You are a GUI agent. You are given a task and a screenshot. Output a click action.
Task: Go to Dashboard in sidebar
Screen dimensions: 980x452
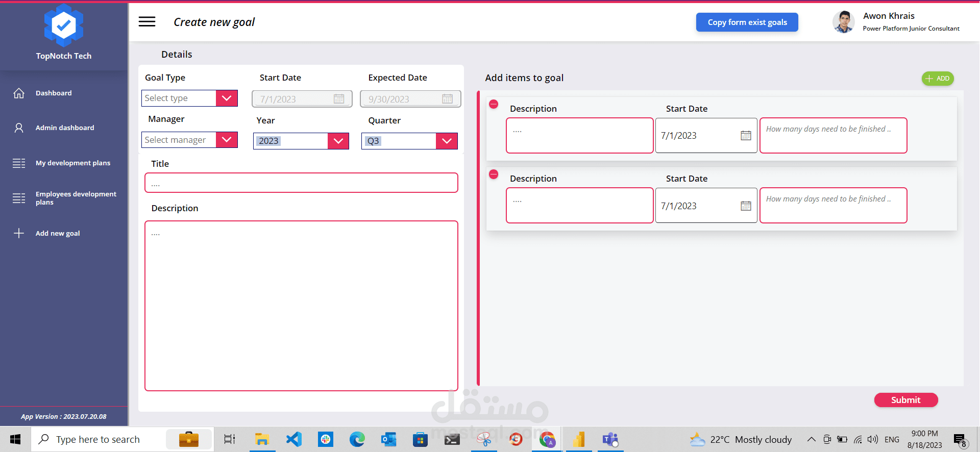point(54,93)
